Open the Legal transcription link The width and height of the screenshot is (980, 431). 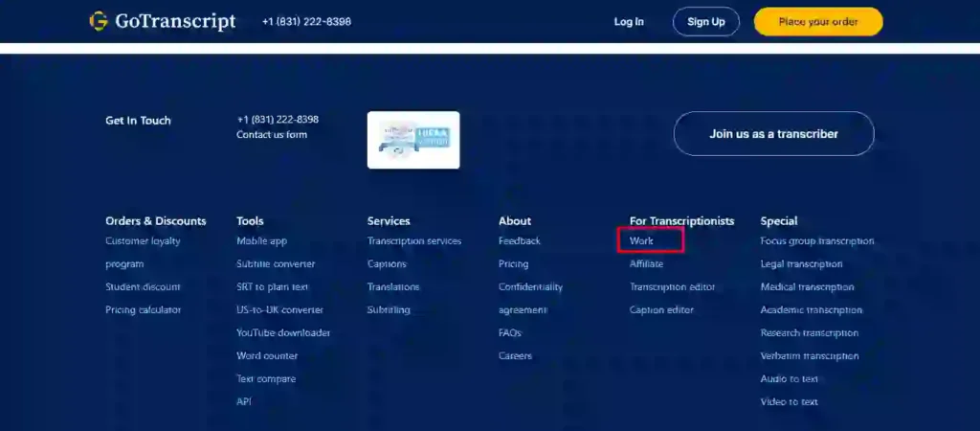(801, 264)
